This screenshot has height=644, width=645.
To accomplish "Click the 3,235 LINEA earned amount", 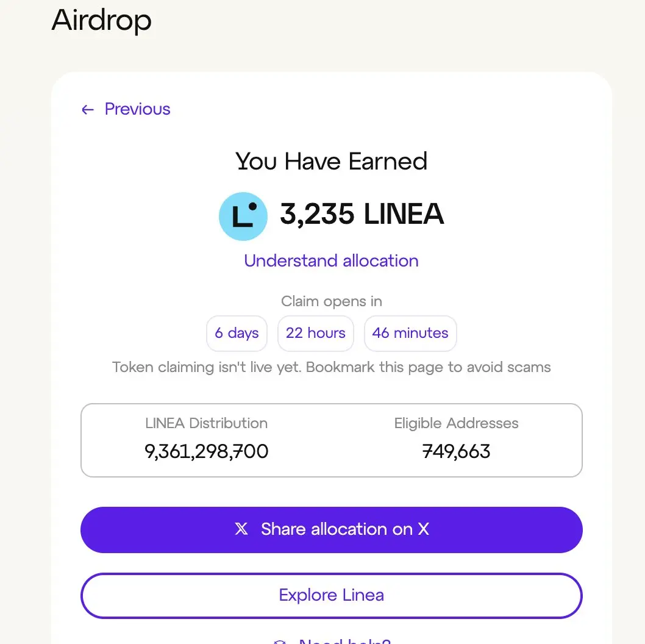I will [x=362, y=214].
